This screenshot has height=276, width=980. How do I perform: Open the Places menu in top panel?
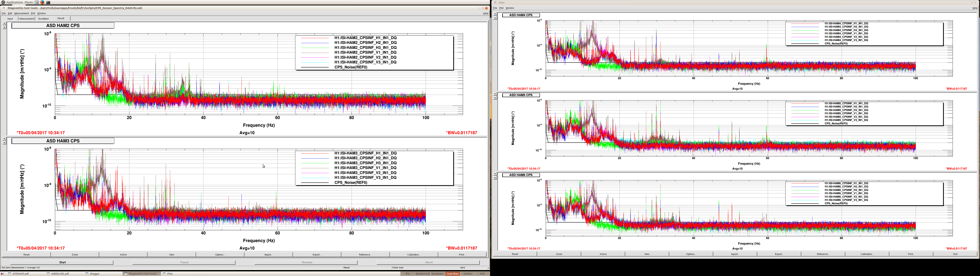29,2
